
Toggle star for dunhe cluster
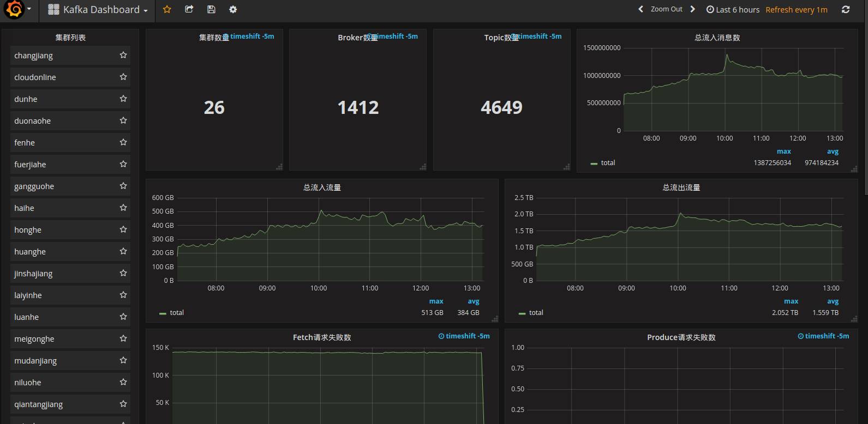[123, 99]
